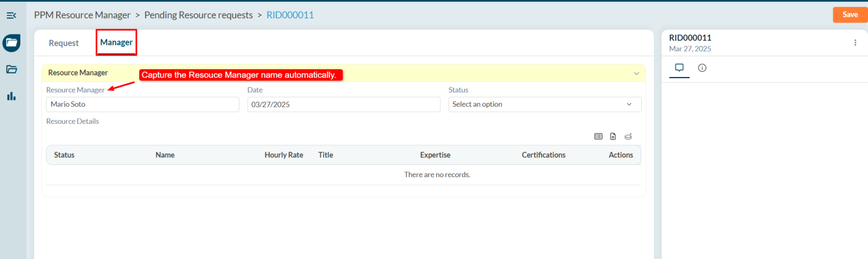868x259 pixels.
Task: Click the Mar 27, 2025 date text
Action: coord(690,49)
